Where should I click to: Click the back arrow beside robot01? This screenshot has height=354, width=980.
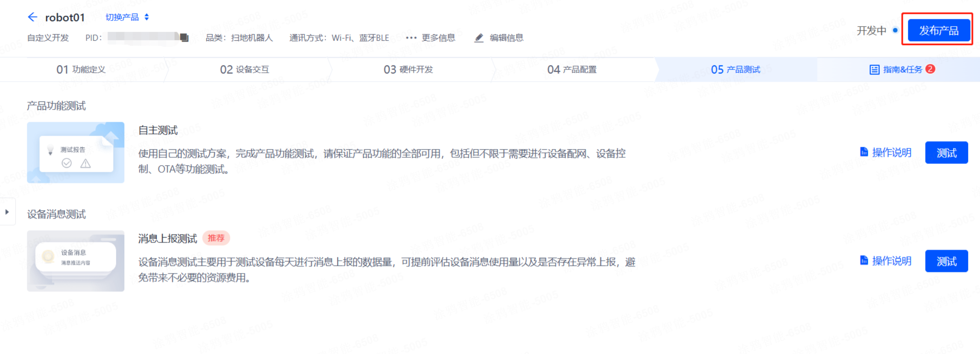(32, 17)
